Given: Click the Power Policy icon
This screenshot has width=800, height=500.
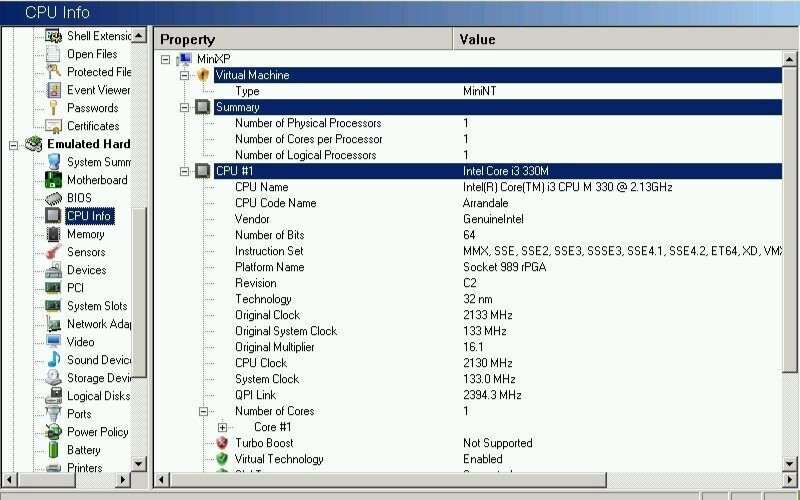Looking at the screenshot, I should tap(53, 432).
